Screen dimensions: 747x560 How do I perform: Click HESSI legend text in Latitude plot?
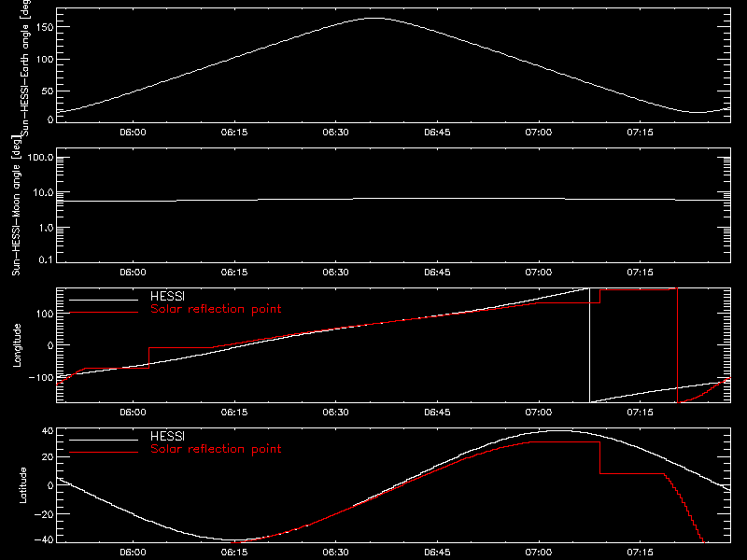pyautogui.click(x=167, y=436)
